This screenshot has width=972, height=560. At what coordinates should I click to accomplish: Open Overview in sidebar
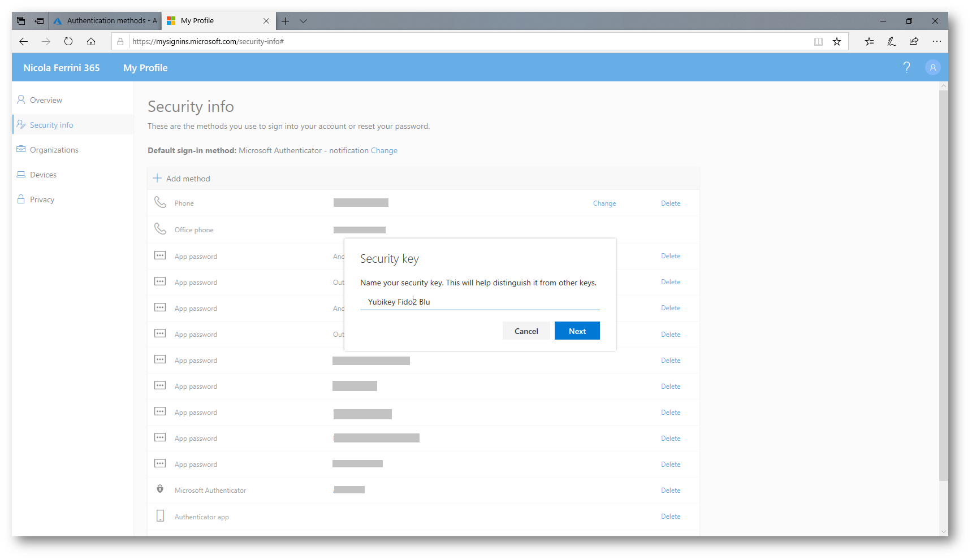(46, 100)
